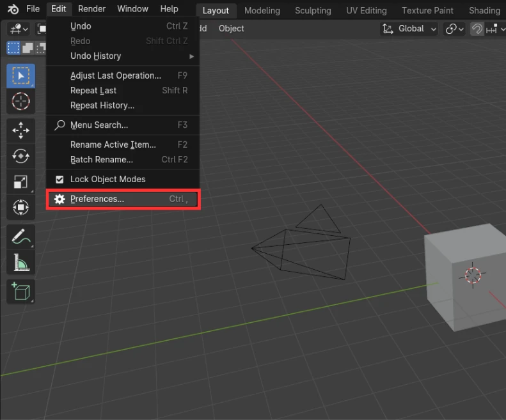Click the Preferences gear icon
This screenshot has width=506, height=420.
59,199
